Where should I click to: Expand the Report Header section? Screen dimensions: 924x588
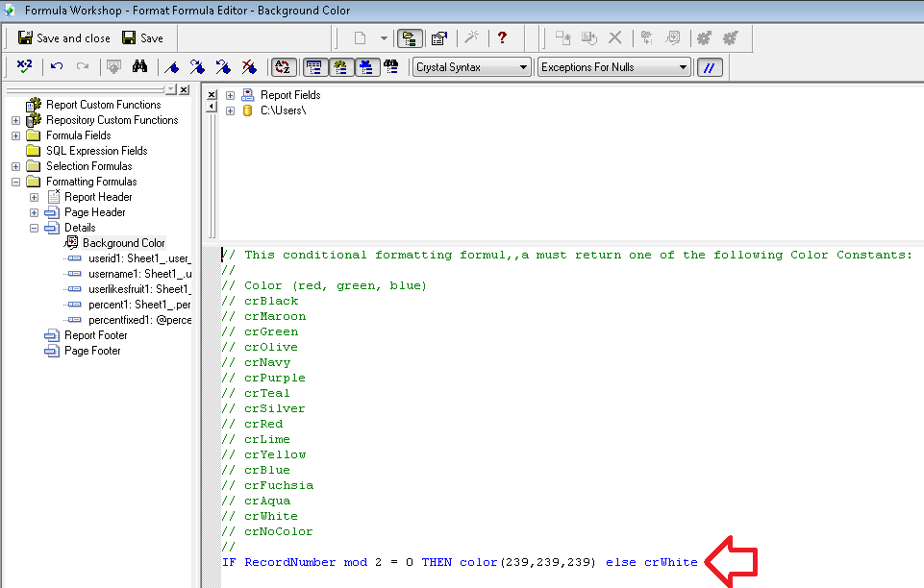[x=35, y=197]
